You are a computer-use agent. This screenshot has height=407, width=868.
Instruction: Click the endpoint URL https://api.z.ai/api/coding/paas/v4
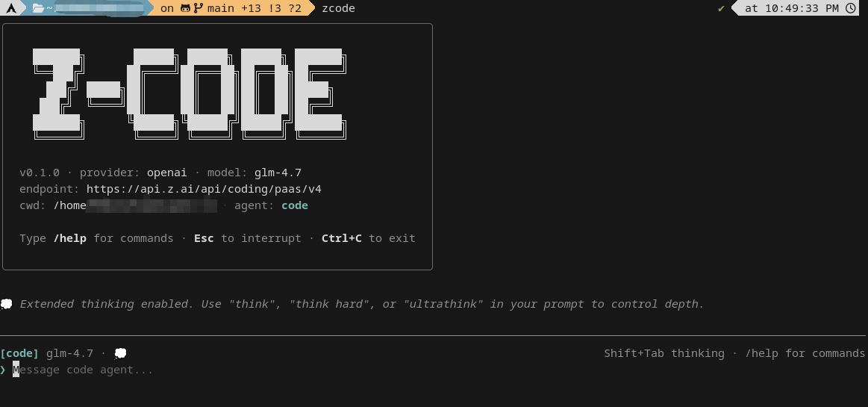(x=204, y=189)
